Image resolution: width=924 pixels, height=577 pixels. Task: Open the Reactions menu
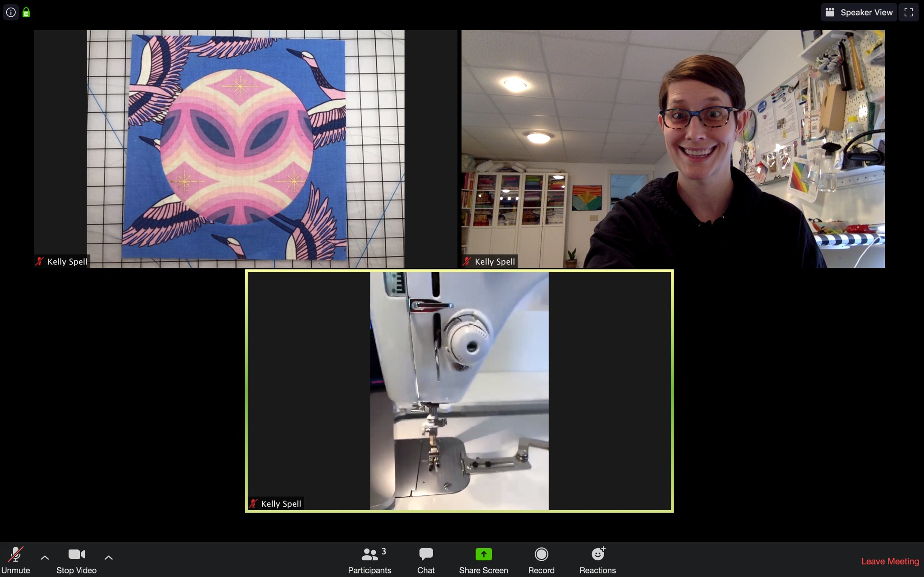[597, 560]
